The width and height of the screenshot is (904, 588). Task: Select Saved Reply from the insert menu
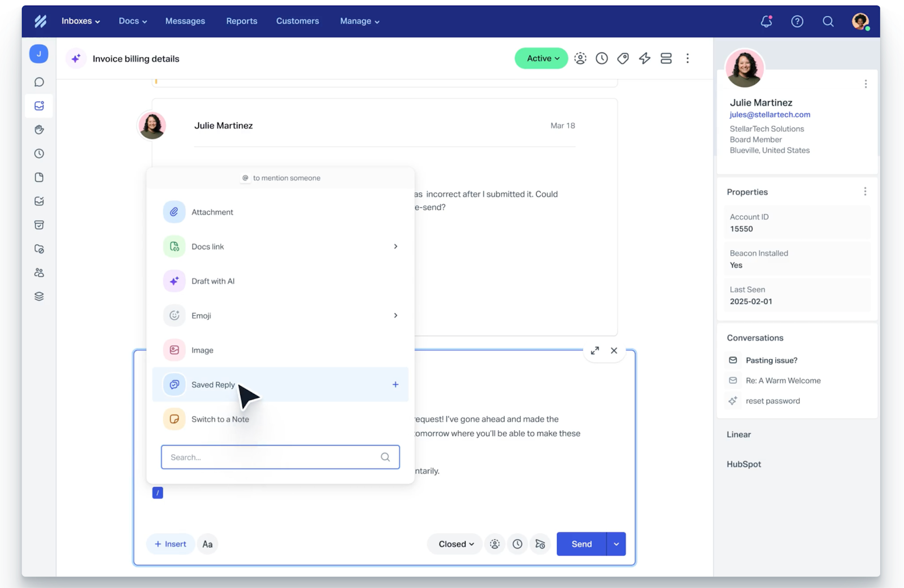pyautogui.click(x=213, y=385)
